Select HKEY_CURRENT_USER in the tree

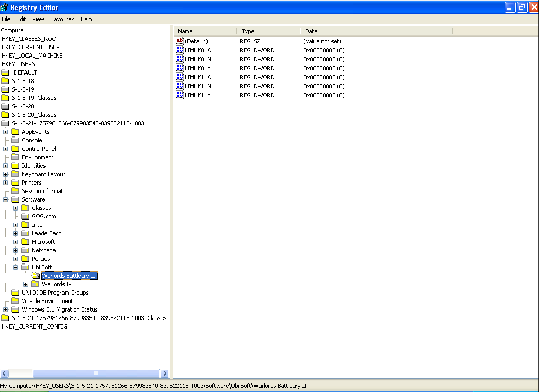coord(31,47)
